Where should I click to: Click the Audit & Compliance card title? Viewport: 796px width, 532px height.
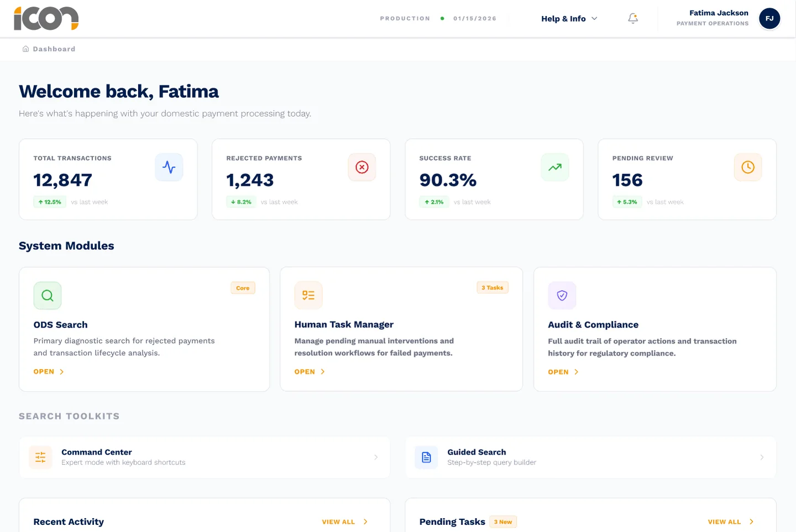[593, 325]
